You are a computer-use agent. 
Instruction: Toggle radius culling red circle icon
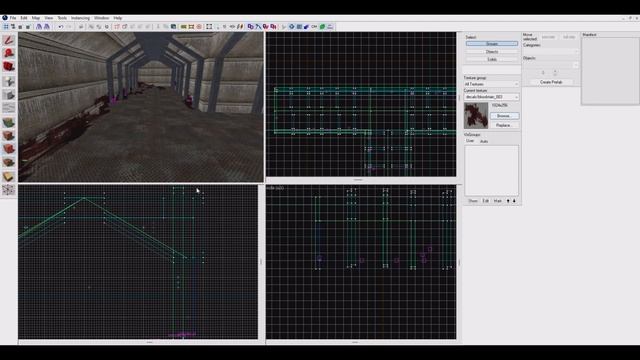199,27
